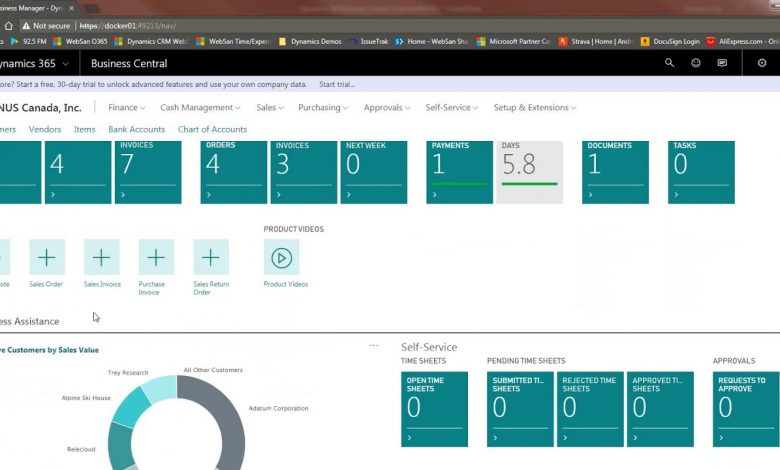Open the Approved Time Sheets tile
The height and width of the screenshot is (470, 780).
point(660,409)
